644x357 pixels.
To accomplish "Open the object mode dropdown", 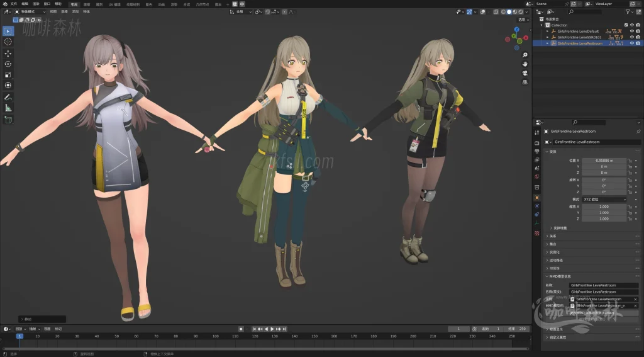I will (x=30, y=12).
